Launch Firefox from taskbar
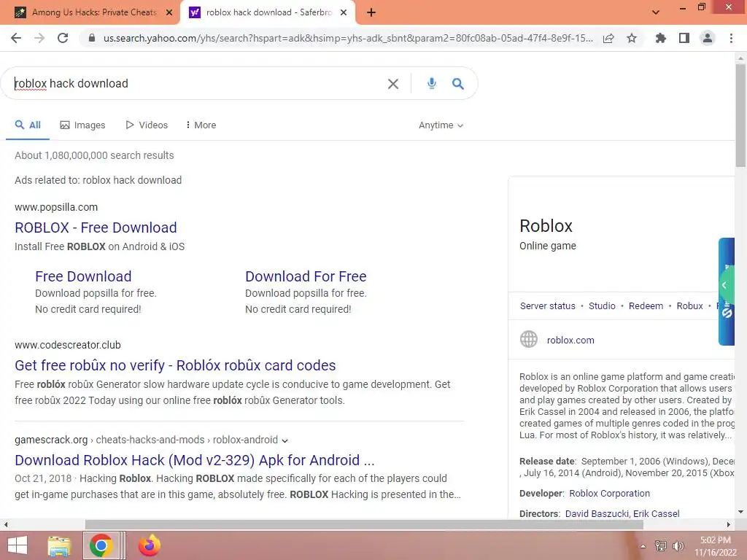 point(149,545)
